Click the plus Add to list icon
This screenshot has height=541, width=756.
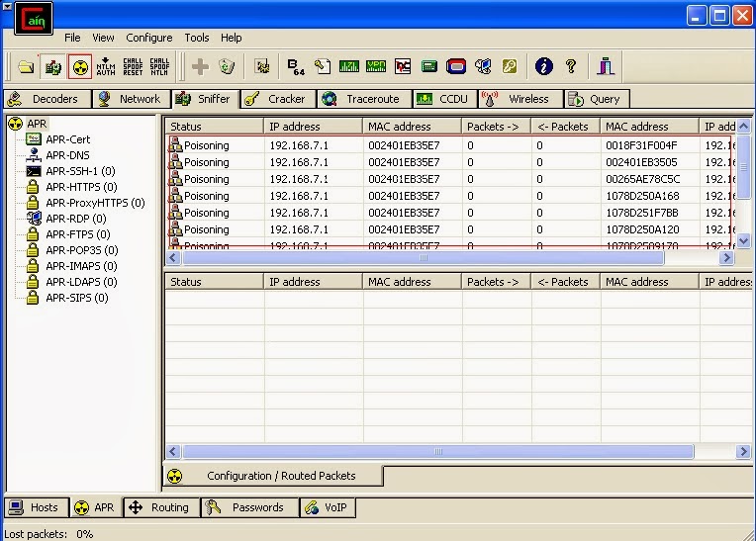[200, 66]
